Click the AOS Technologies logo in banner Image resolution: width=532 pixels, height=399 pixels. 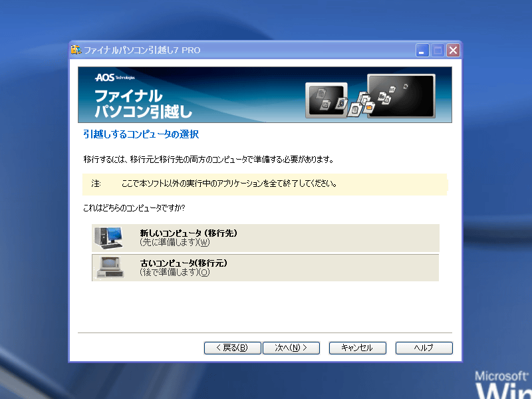point(114,78)
